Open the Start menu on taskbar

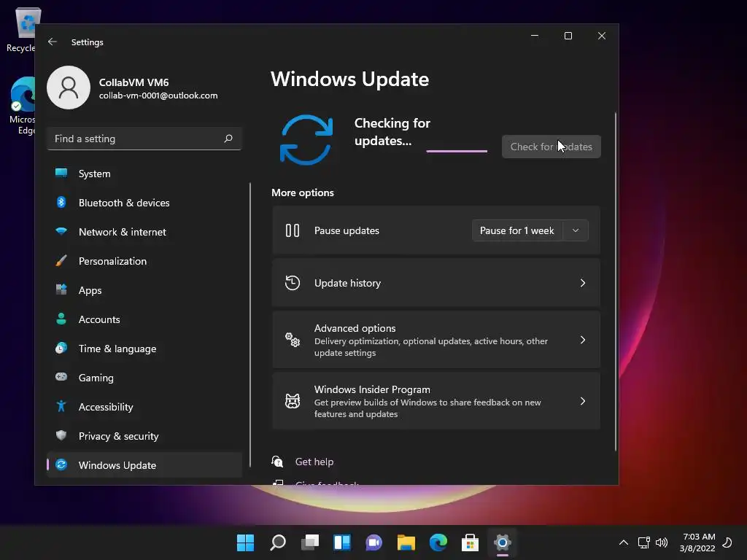point(245,542)
